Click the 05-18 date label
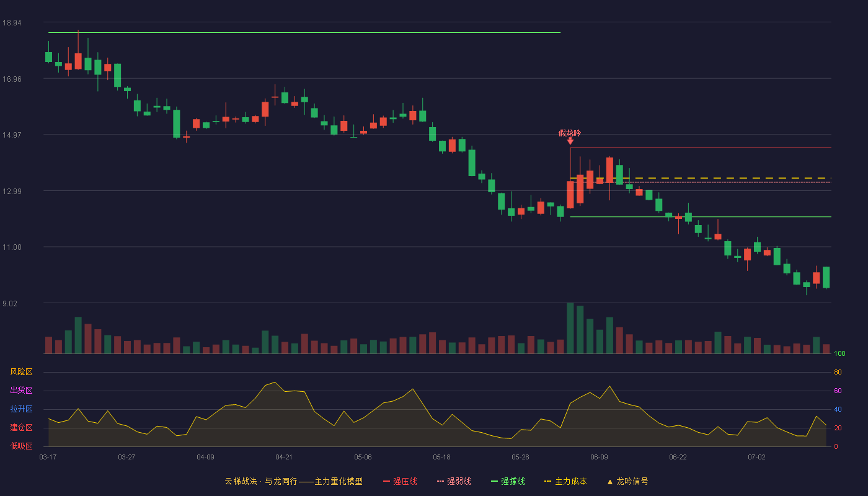 pyautogui.click(x=441, y=457)
